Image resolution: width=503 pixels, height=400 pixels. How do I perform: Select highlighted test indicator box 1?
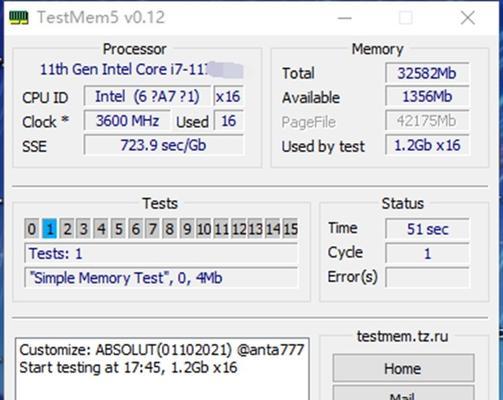(x=50, y=229)
